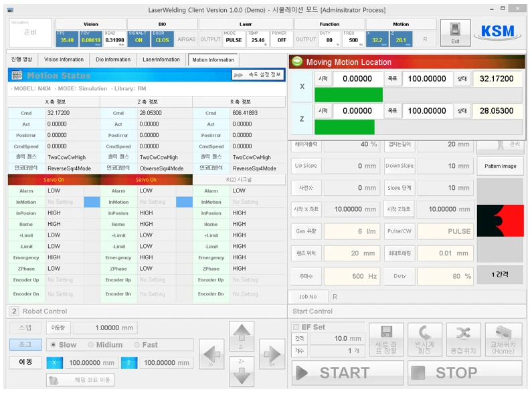The width and height of the screenshot is (532, 393).
Task: Click the STOP button
Action: (x=465, y=373)
